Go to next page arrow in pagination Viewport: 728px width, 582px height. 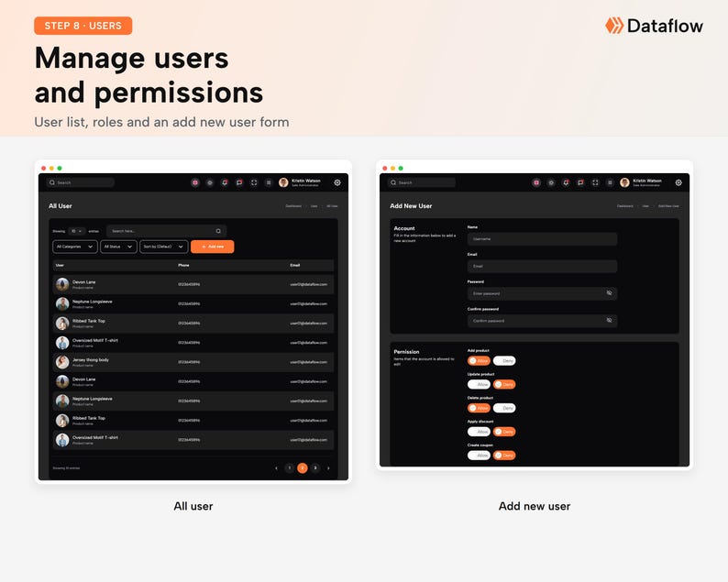point(328,468)
